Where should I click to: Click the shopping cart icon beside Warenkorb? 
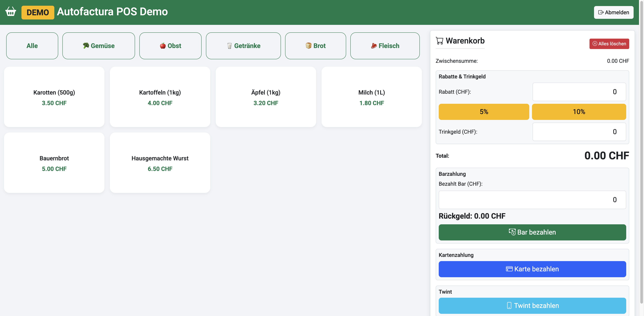[439, 41]
